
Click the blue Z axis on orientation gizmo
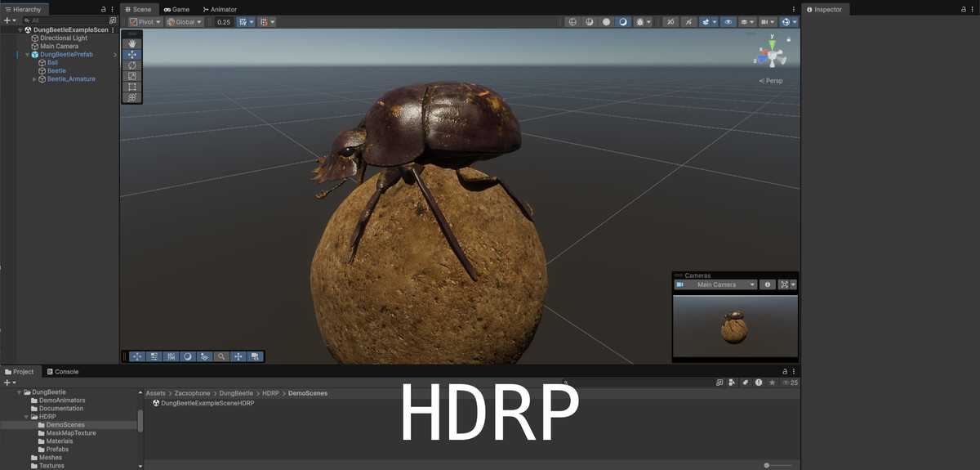[763, 60]
